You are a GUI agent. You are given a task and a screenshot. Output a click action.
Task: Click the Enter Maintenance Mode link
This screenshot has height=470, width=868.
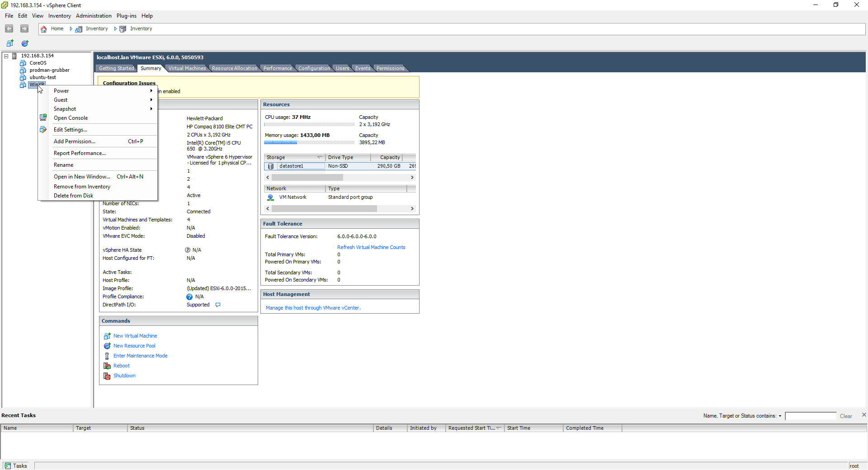click(140, 356)
